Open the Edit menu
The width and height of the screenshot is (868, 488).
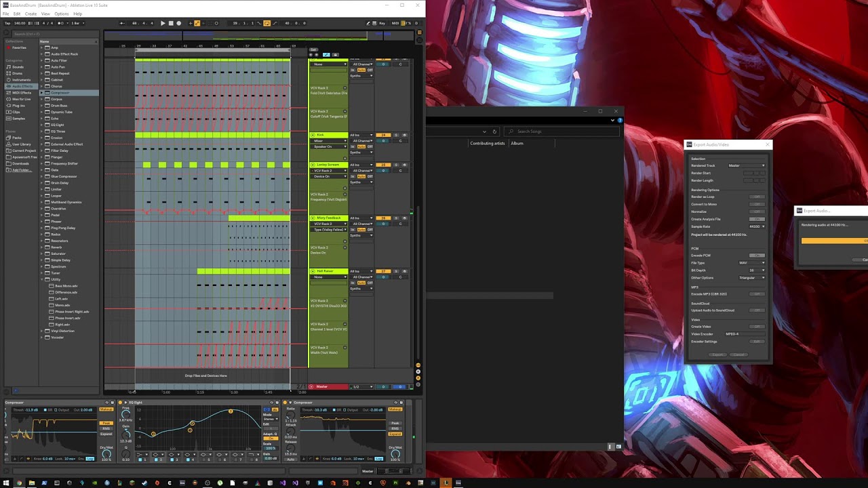point(17,14)
